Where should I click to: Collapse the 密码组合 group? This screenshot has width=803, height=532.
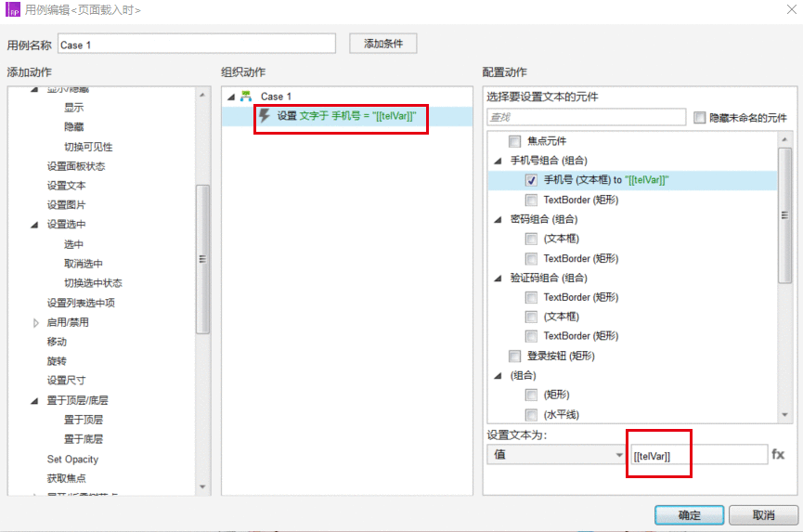[498, 220]
